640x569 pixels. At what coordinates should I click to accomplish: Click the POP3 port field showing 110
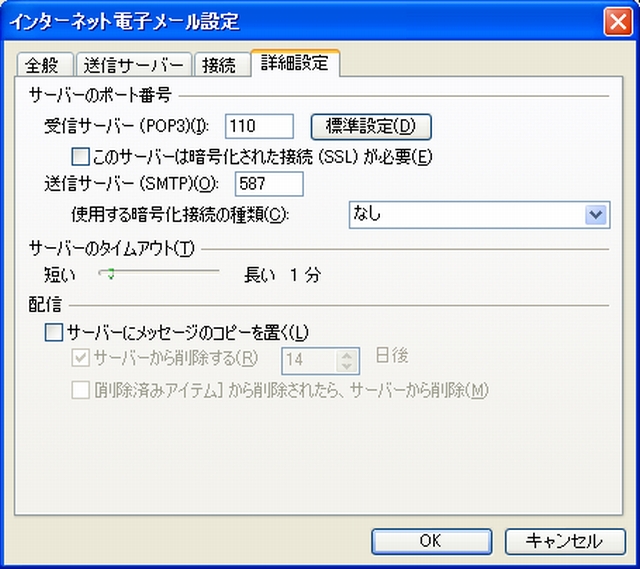(x=259, y=126)
